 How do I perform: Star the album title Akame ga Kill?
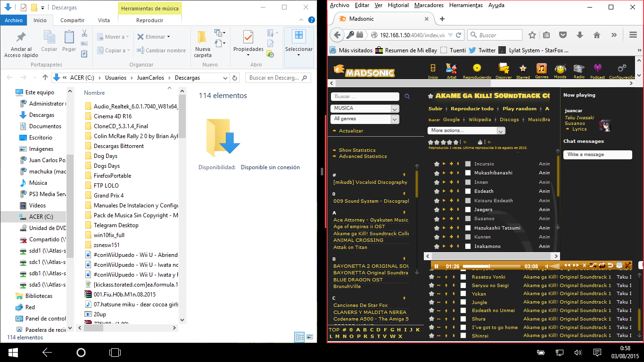(430, 96)
